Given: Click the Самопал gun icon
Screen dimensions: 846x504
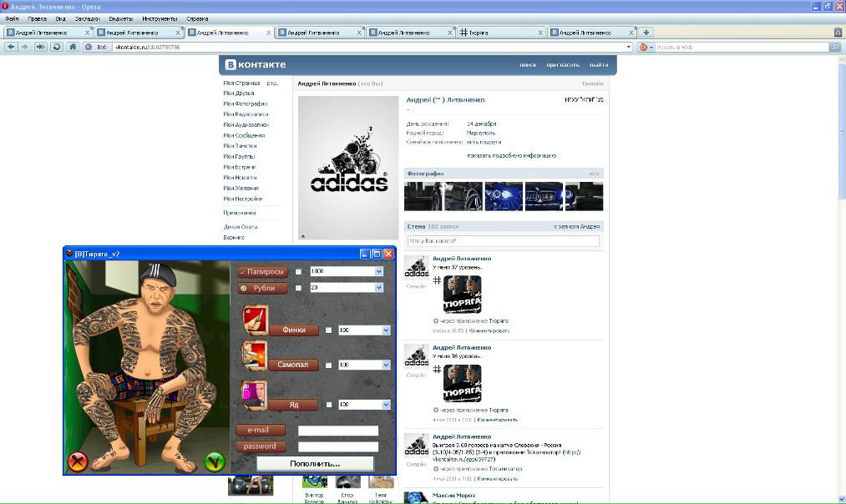Looking at the screenshot, I should [x=255, y=353].
